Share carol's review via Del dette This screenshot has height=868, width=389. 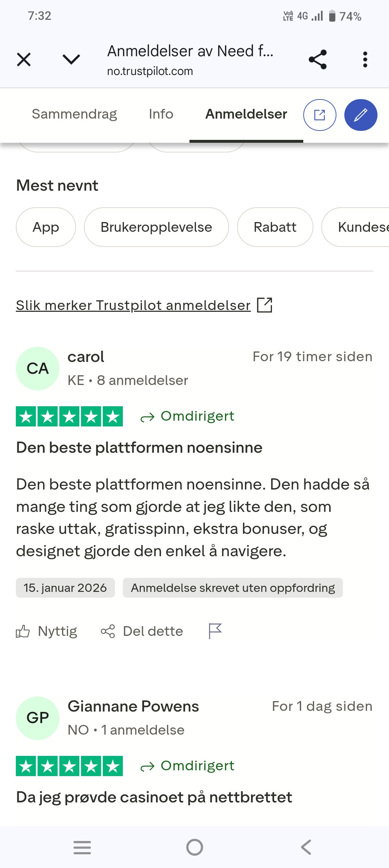point(142,631)
